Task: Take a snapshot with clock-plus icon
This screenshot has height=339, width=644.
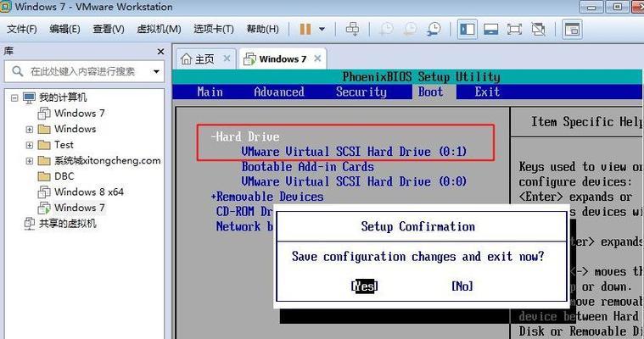Action: [386, 29]
